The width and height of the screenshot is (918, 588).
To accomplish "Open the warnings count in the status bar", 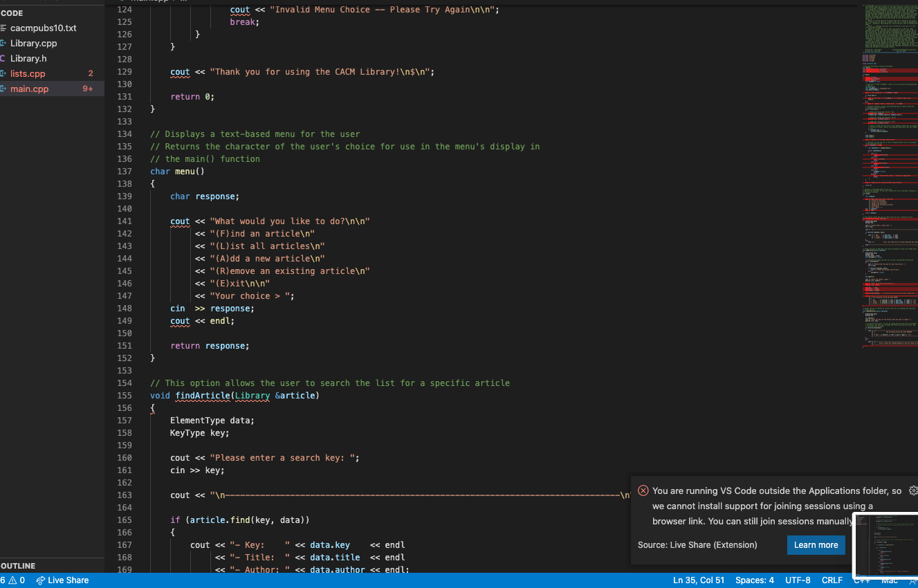I will pyautogui.click(x=17, y=580).
